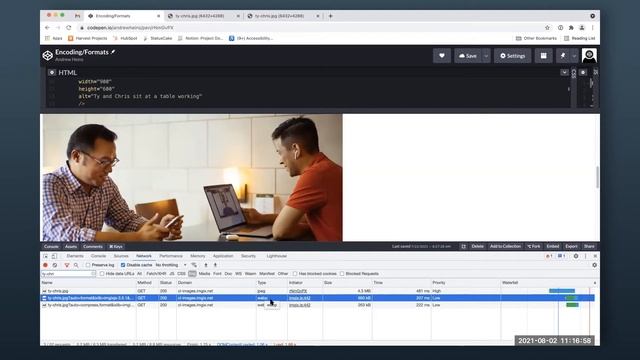Open pen Settings
Viewport: 640px width, 360px height.
(513, 56)
